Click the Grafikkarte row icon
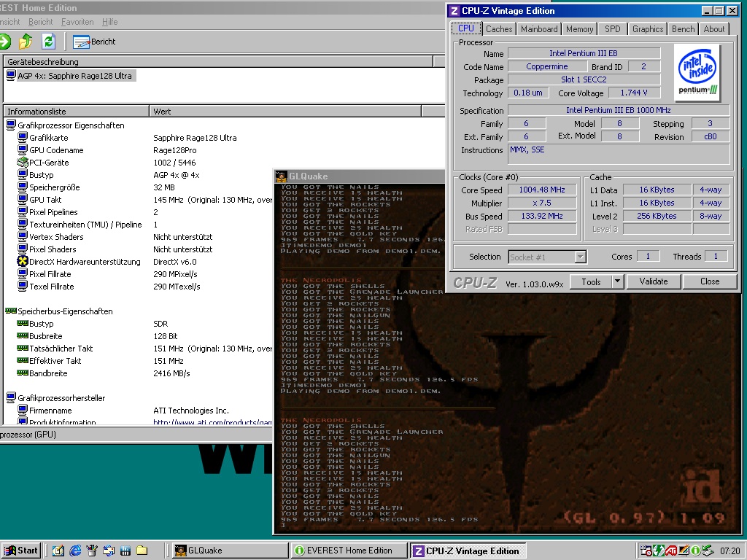747x560 pixels. [x=23, y=138]
